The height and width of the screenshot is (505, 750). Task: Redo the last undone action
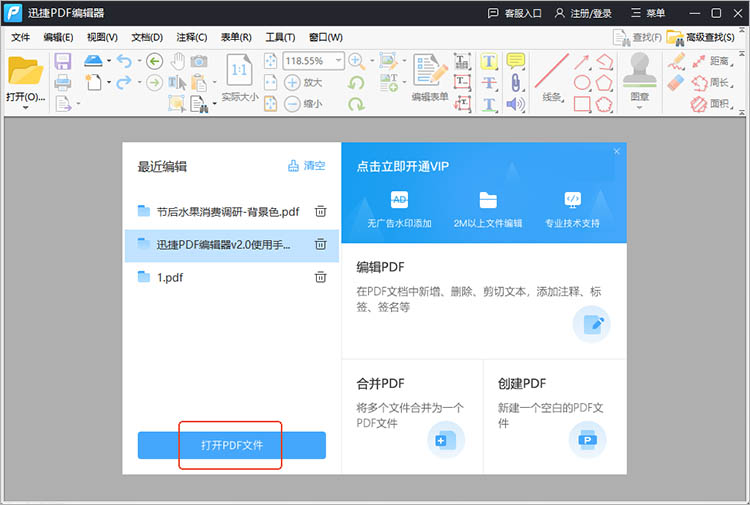(x=124, y=82)
